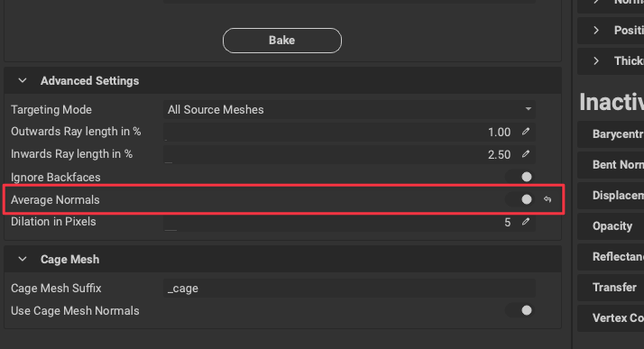This screenshot has width=644, height=349.
Task: Click the Outwards Ray length value slider
Action: pos(340,132)
